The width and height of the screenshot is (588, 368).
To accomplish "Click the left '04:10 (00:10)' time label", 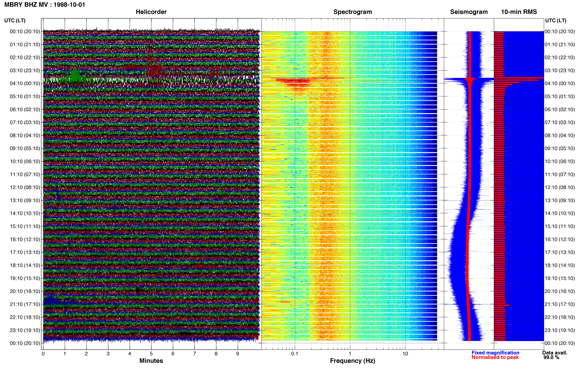I will tap(25, 83).
